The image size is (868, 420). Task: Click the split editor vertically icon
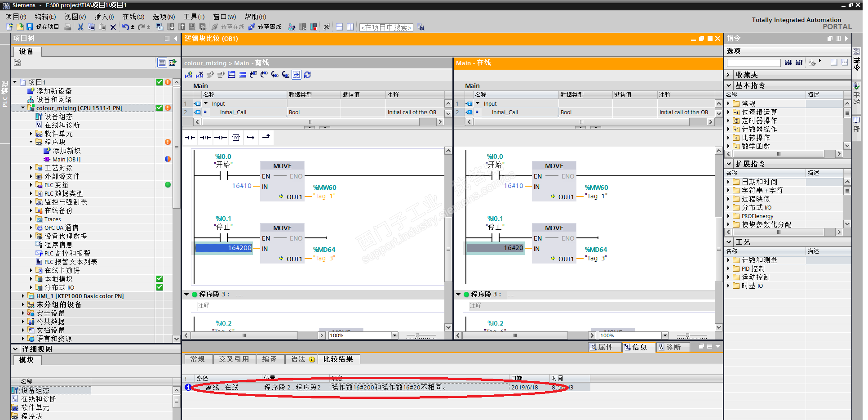tap(350, 27)
